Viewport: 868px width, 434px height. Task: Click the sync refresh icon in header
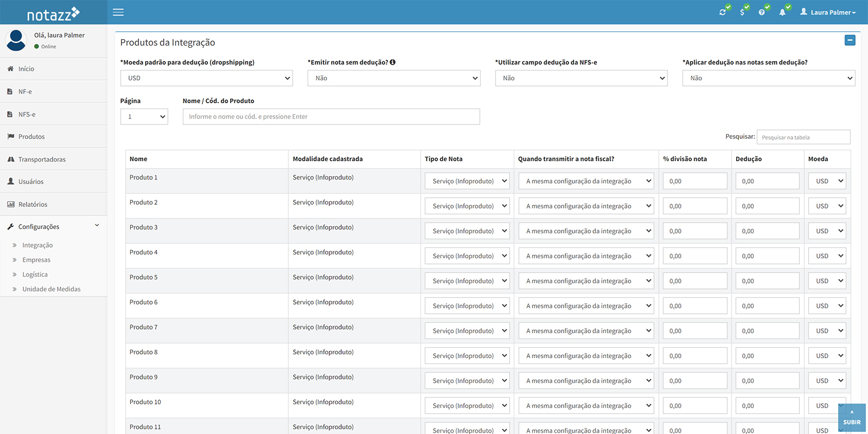pos(723,12)
